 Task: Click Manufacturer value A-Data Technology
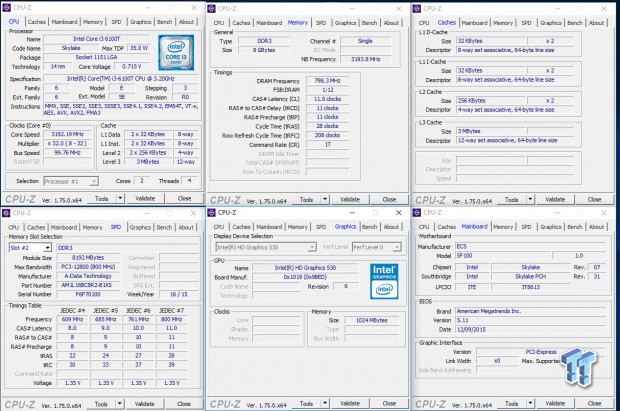point(88,276)
